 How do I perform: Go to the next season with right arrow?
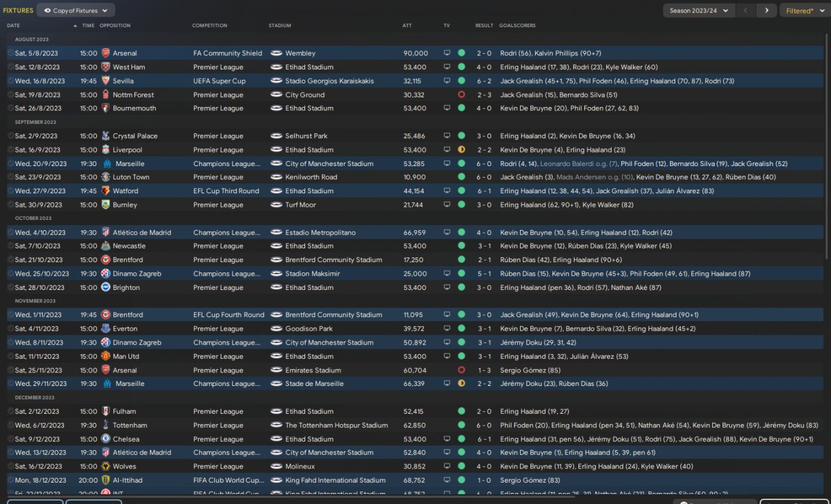point(767,10)
